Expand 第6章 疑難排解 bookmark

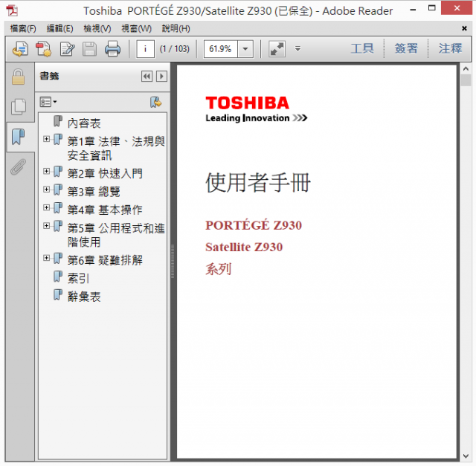46,258
